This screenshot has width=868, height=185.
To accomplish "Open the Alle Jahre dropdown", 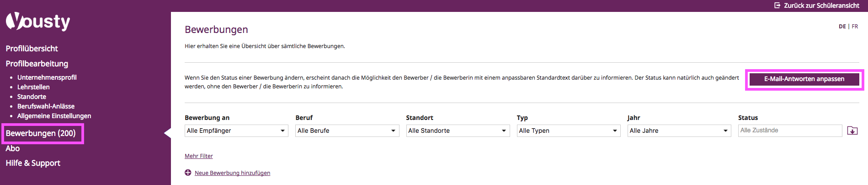I will [679, 131].
